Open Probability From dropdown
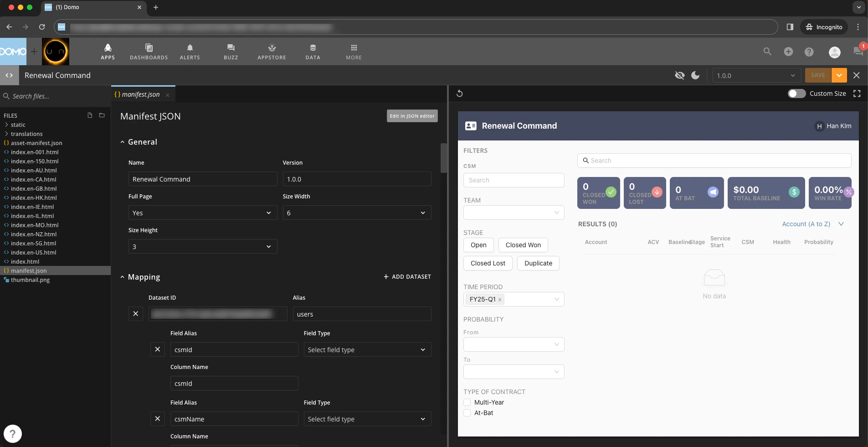 (514, 344)
